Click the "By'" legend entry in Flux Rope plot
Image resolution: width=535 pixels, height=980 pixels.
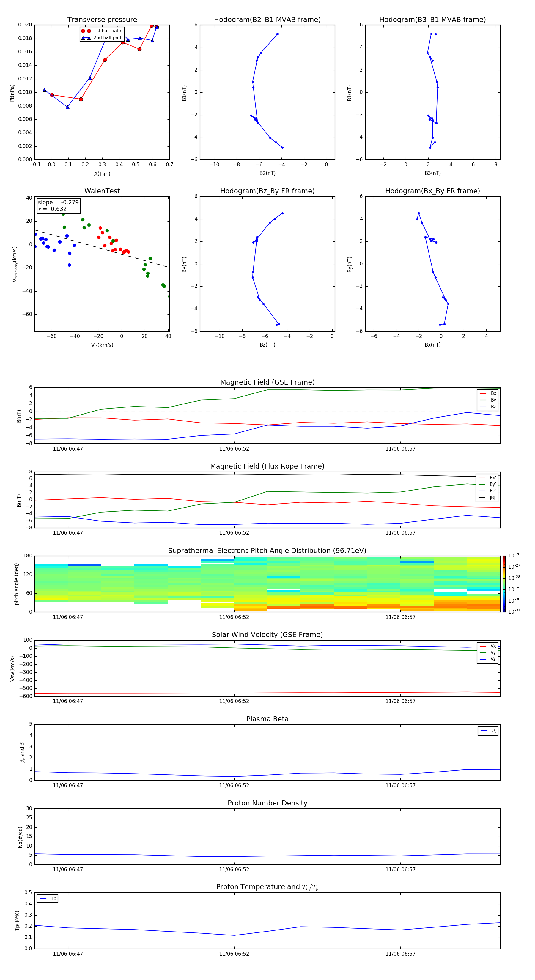click(x=487, y=484)
